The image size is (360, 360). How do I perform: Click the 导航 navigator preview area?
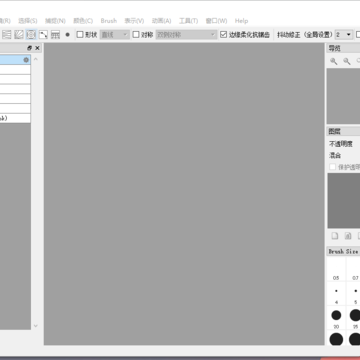click(343, 96)
